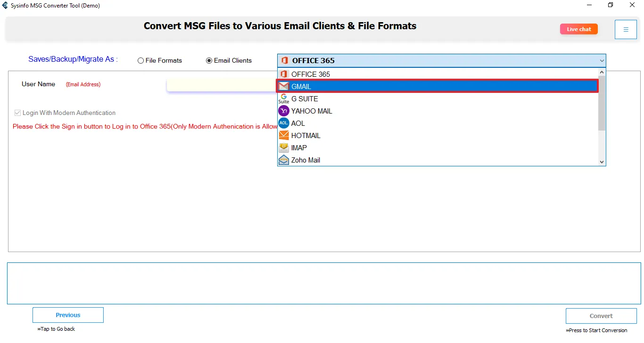Click the Zoho Mail icon
The width and height of the screenshot is (644, 343).
284,160
